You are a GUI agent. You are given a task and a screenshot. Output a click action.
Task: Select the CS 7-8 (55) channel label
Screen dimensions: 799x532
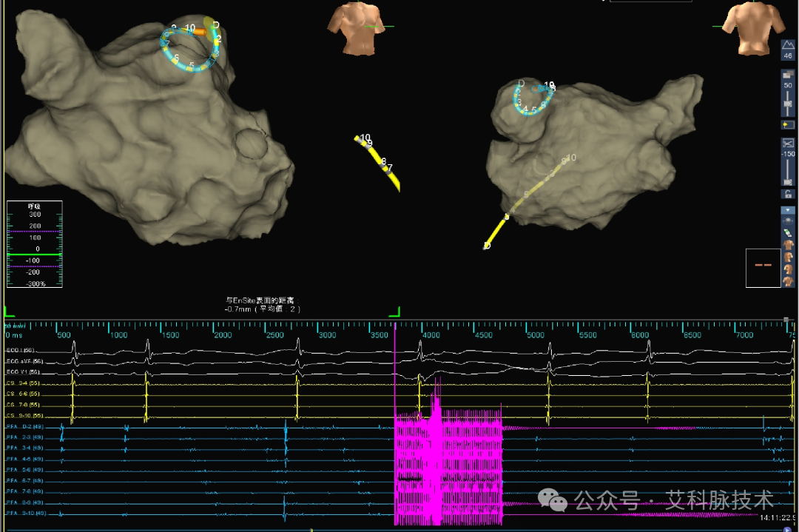22,405
